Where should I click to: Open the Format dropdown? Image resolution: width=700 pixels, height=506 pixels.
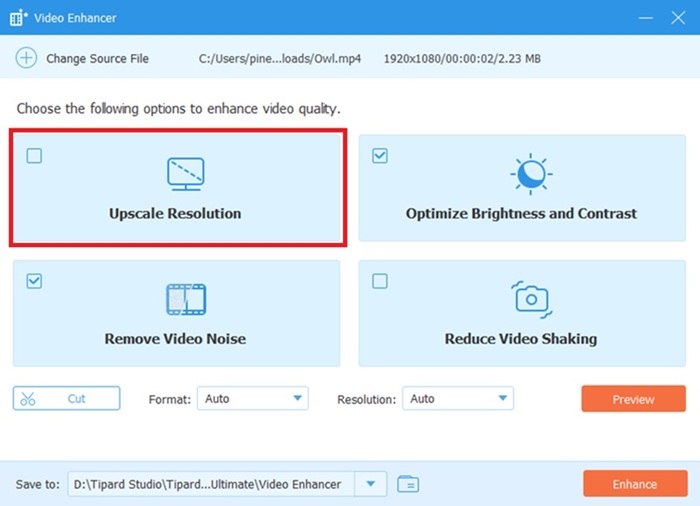[253, 399]
